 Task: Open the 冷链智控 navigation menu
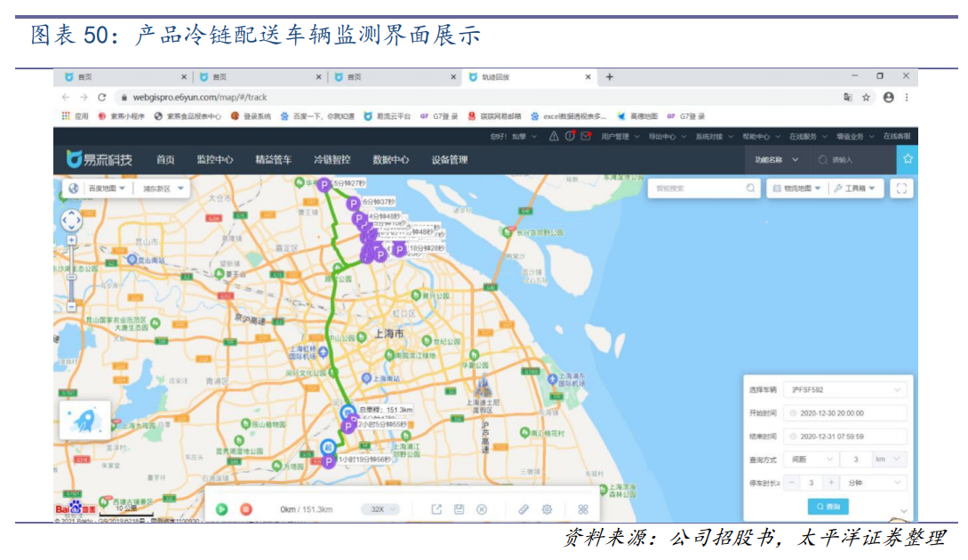(x=332, y=160)
